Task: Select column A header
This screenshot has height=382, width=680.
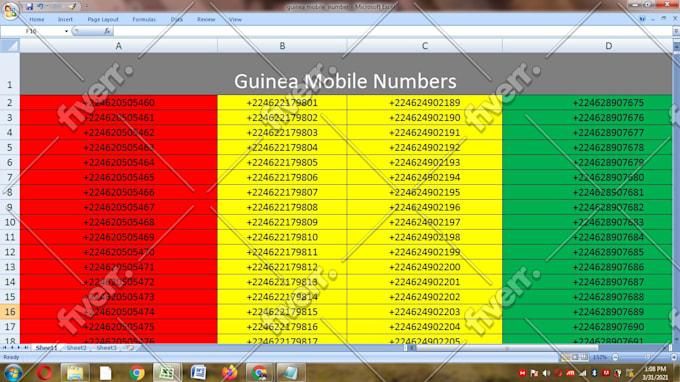Action: click(x=118, y=46)
